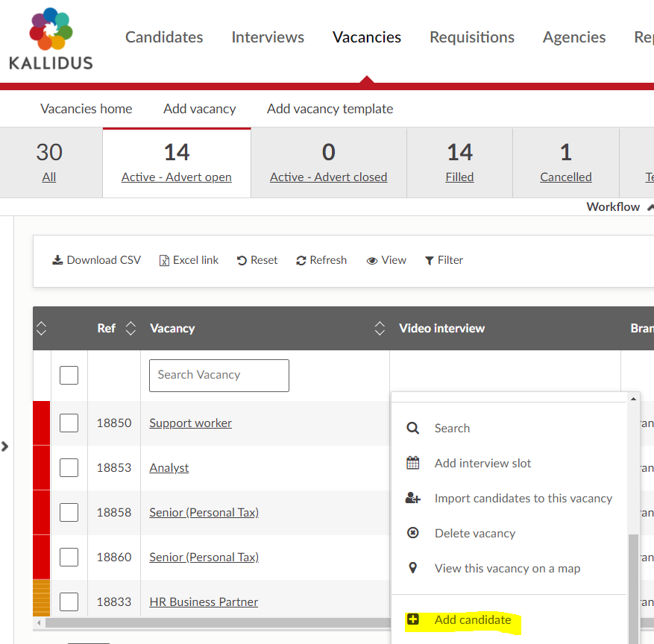654x644 pixels.
Task: Click the Add interview slot calendar icon
Action: click(x=412, y=463)
